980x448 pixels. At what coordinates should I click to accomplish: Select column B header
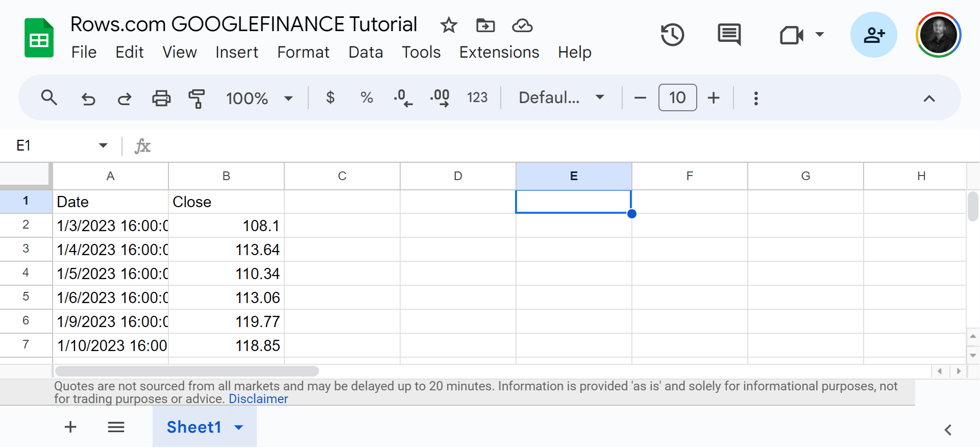(226, 176)
